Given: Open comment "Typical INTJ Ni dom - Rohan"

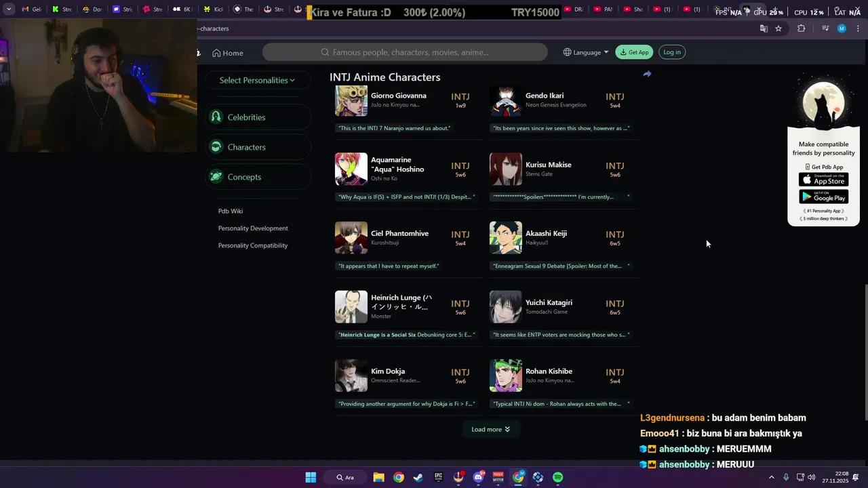Looking at the screenshot, I should point(560,404).
